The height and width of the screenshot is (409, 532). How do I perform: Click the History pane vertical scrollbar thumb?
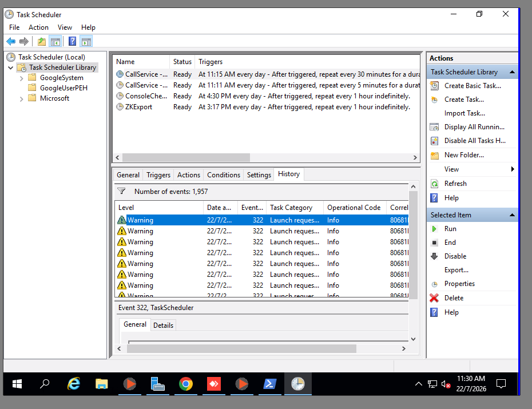pyautogui.click(x=413, y=245)
